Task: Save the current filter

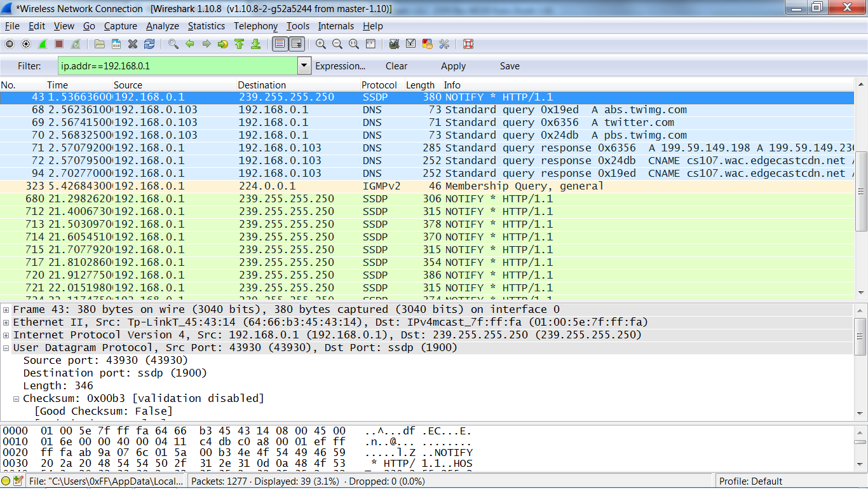Action: pyautogui.click(x=510, y=66)
